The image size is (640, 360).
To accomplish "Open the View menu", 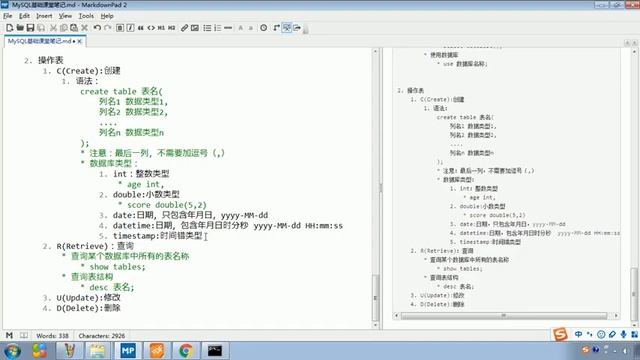I will point(65,16).
